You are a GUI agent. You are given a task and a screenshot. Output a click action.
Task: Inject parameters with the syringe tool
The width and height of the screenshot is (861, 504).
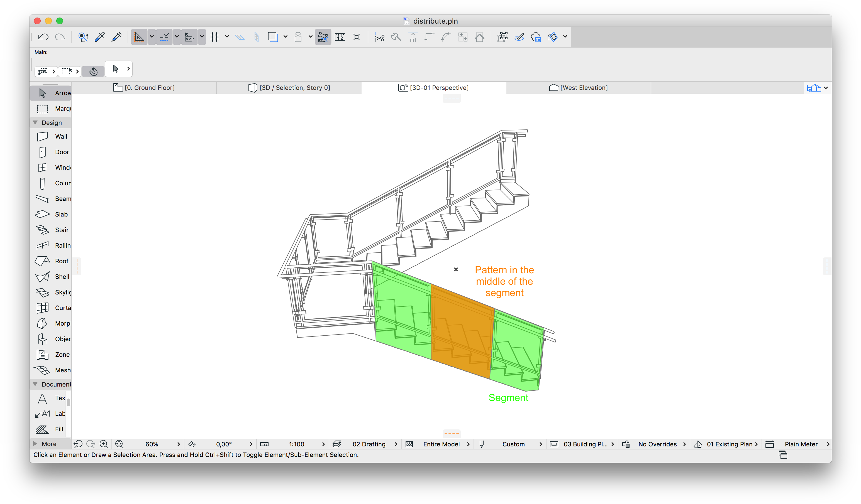[116, 37]
